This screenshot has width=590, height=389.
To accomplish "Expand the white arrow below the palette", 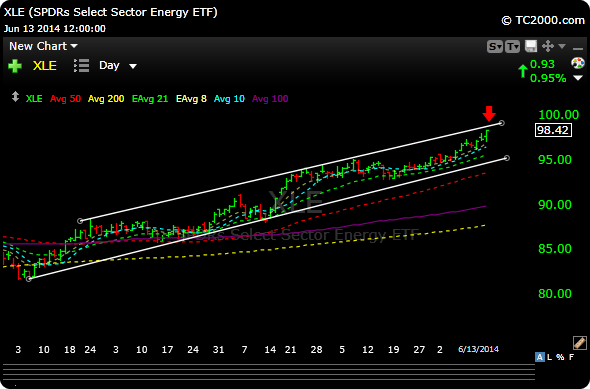I will pyautogui.click(x=578, y=78).
